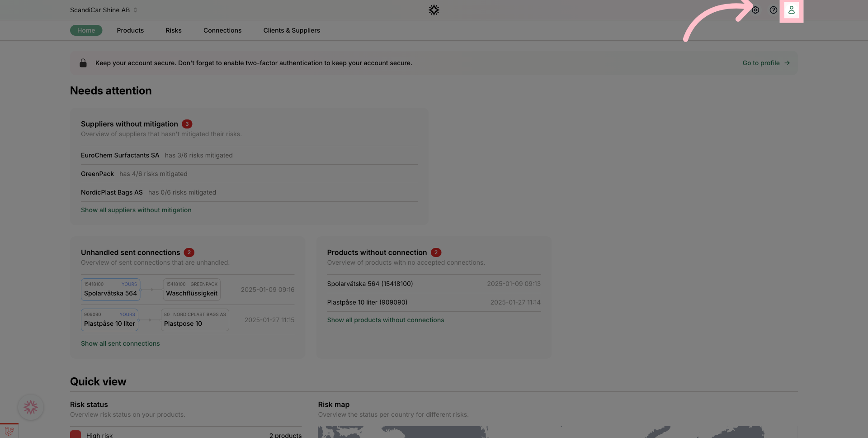868x438 pixels.
Task: Show all sent connections
Action: click(x=120, y=343)
